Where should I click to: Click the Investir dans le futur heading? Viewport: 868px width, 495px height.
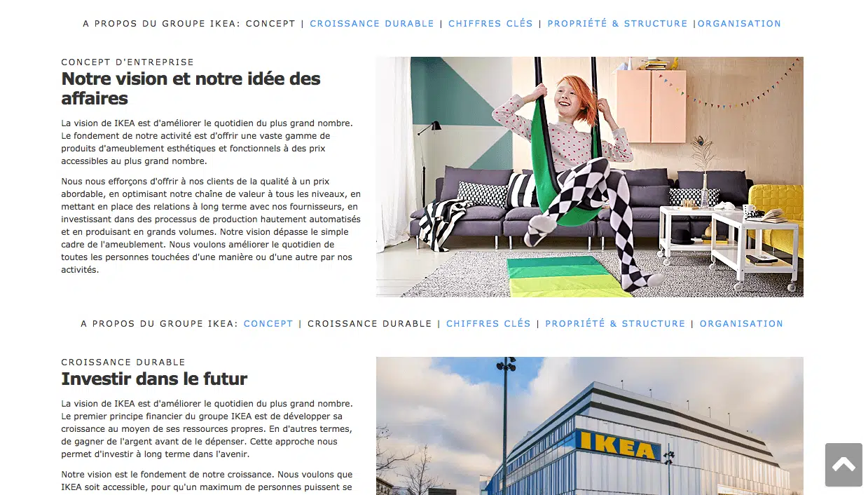pyautogui.click(x=154, y=379)
